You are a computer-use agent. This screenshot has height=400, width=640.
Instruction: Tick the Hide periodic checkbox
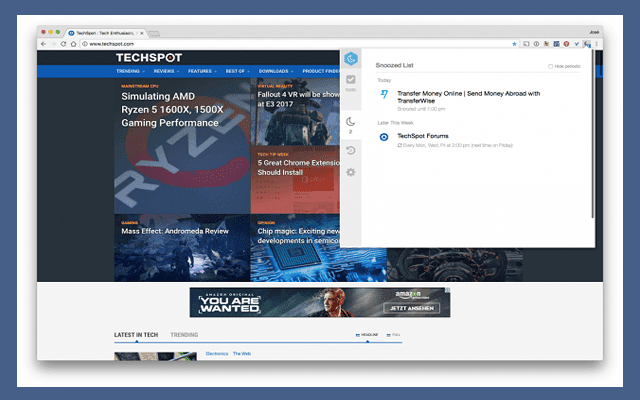point(550,67)
